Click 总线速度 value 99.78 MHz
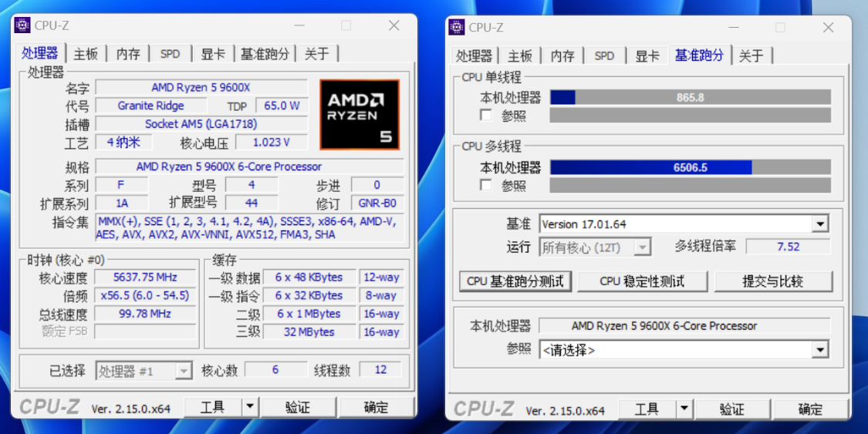Image resolution: width=868 pixels, height=434 pixels. point(145,314)
